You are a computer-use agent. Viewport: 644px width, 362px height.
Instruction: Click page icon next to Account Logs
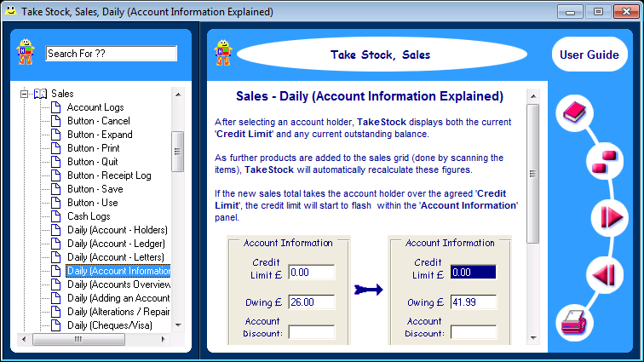pos(56,107)
